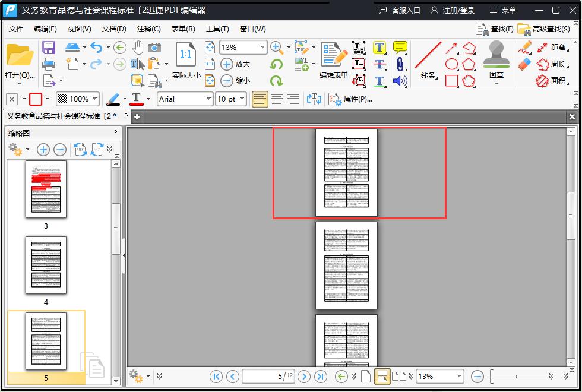Rotate thumbnails counterclockwise 90 degrees

click(x=80, y=150)
